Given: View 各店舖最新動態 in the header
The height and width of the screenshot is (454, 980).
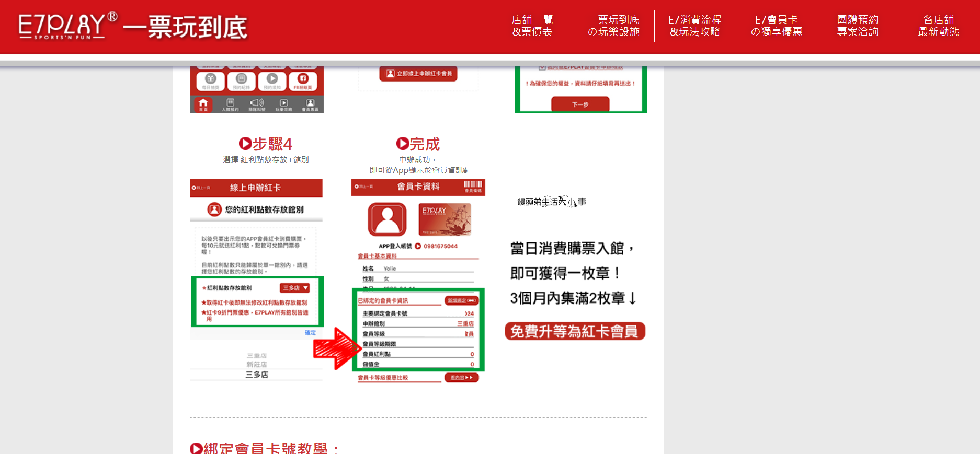Looking at the screenshot, I should [x=939, y=26].
